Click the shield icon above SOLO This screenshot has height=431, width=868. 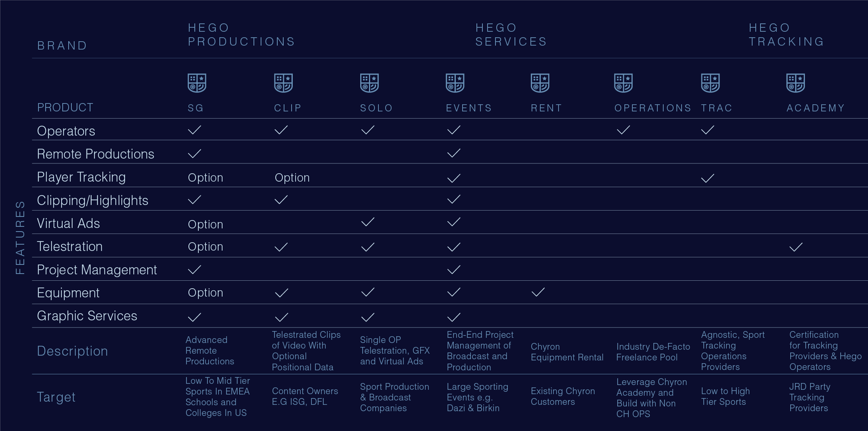coord(369,83)
